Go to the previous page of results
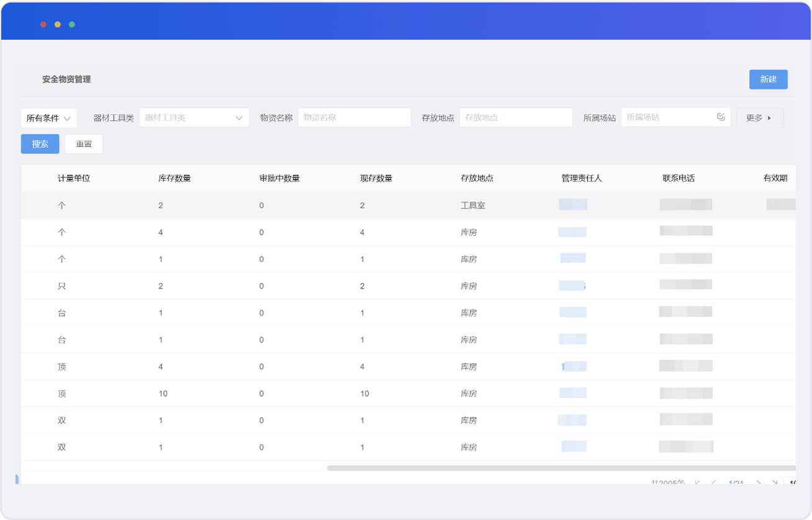The height and width of the screenshot is (520, 812). coord(713,482)
